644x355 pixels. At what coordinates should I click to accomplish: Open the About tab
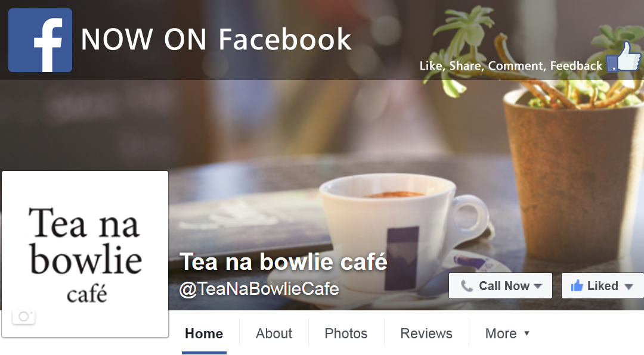(x=274, y=334)
